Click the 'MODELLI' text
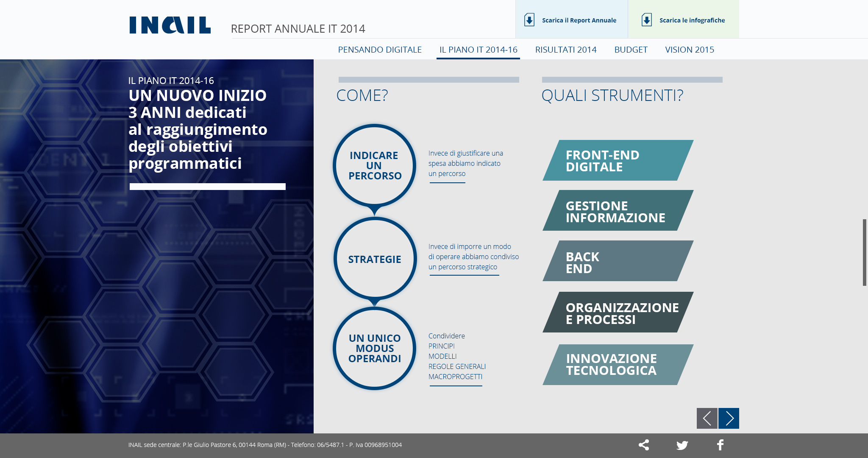Image resolution: width=868 pixels, height=458 pixels. coord(442,356)
